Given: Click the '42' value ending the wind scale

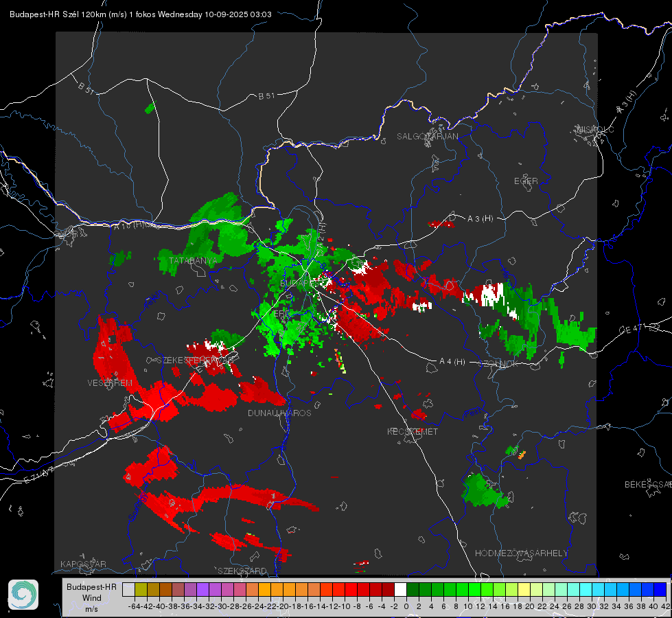Looking at the screenshot, I should click(x=665, y=606).
